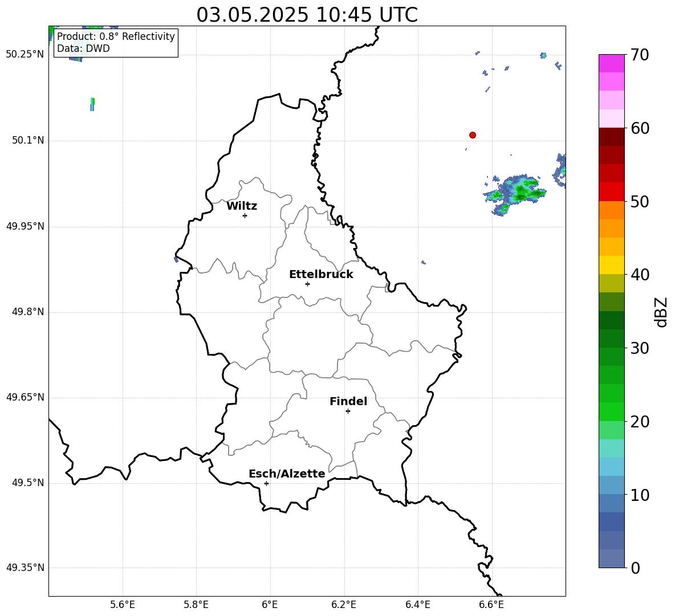
Task: Click the magenta swatch at top of colorbar
Action: tap(612, 63)
